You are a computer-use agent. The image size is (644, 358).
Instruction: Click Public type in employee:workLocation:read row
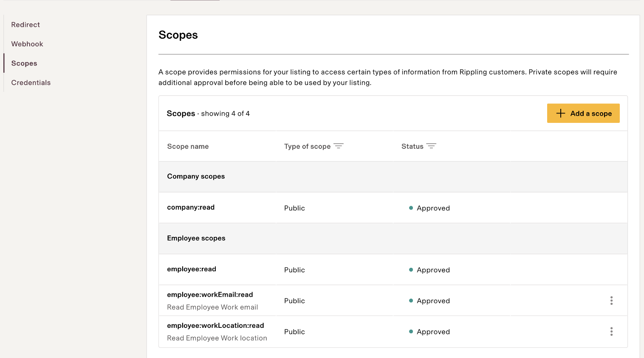(294, 332)
